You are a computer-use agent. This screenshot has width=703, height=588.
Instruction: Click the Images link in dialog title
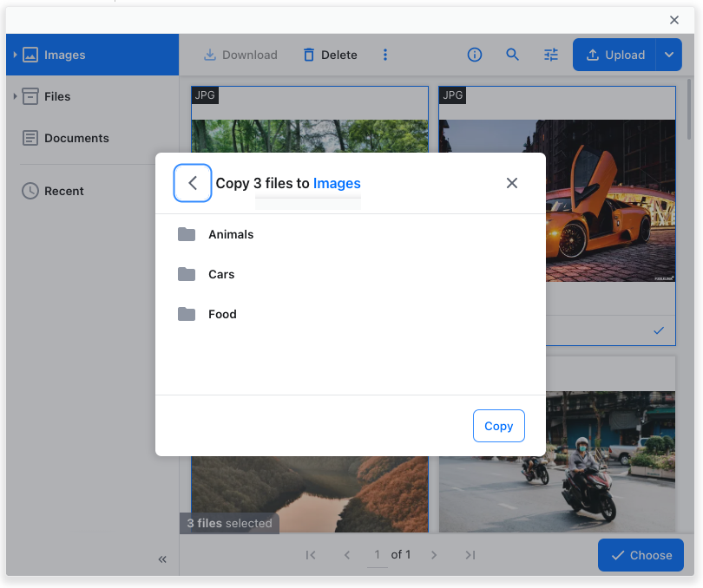click(337, 183)
